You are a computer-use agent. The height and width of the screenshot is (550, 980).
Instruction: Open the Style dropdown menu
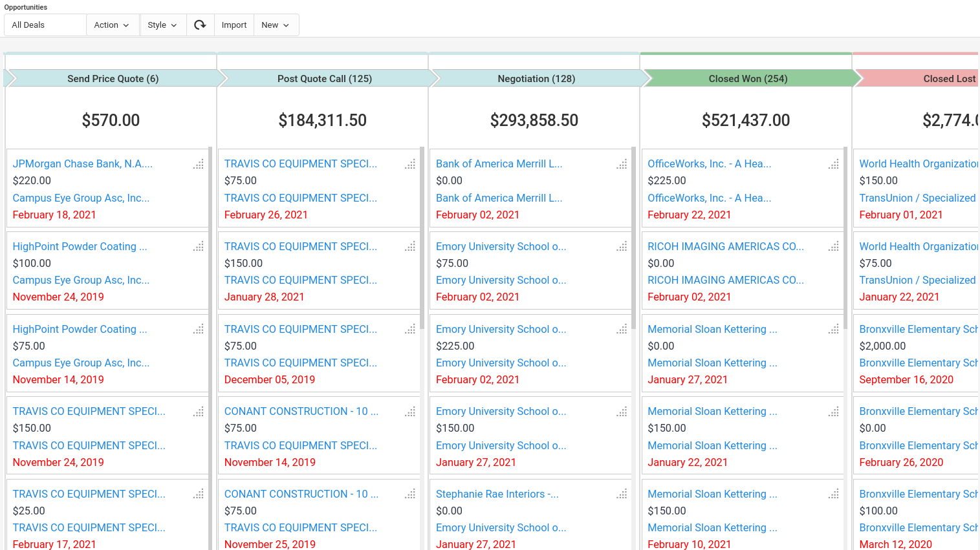click(x=163, y=25)
